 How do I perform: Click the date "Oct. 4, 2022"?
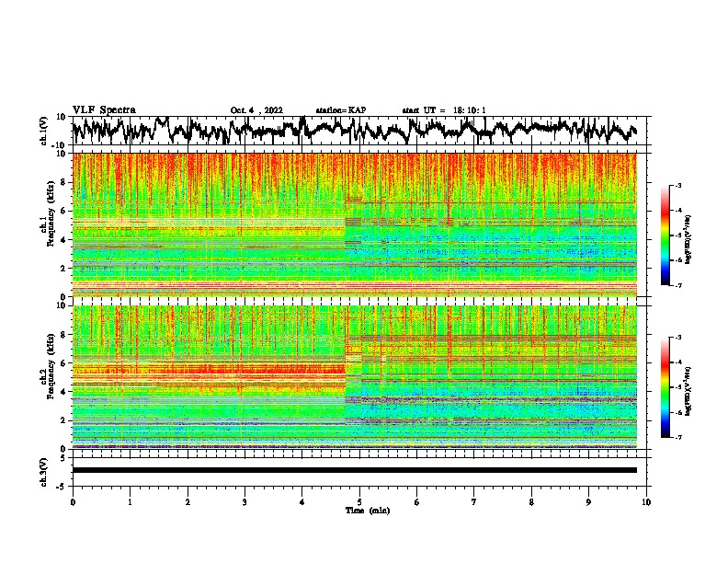tap(256, 110)
